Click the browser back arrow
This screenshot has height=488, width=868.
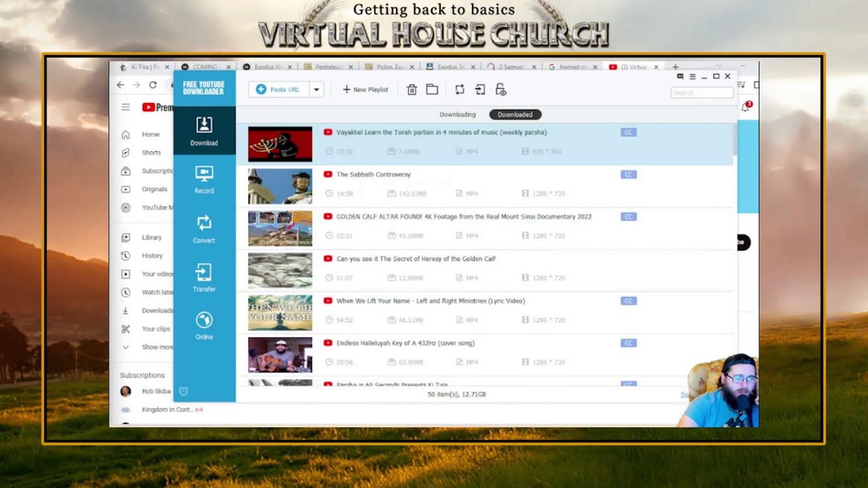(x=121, y=85)
